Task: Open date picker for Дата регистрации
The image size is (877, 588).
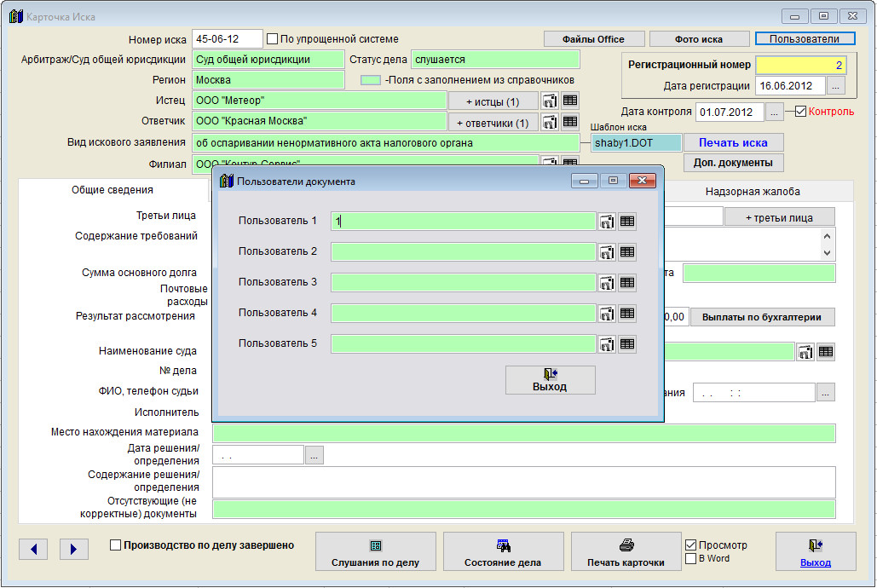Action: coord(836,86)
